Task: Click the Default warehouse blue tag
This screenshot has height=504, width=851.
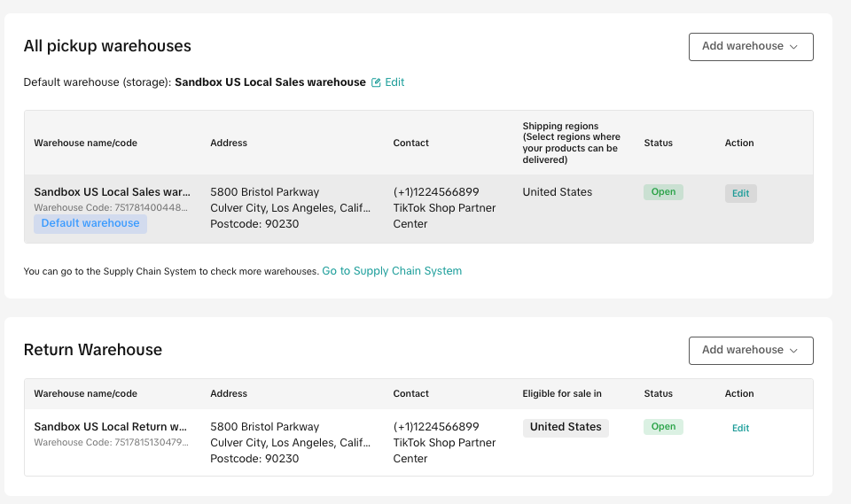Action: pos(90,223)
